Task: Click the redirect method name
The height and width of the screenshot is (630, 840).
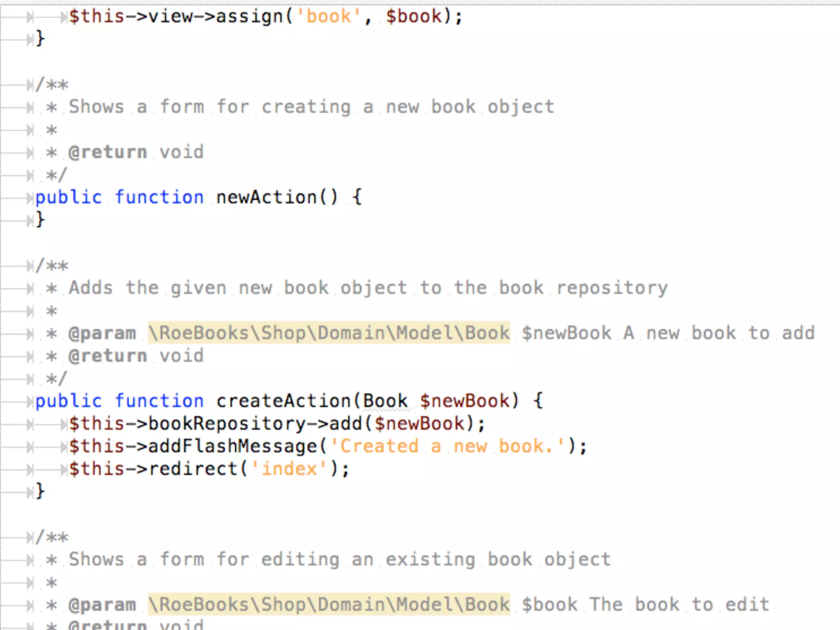Action: tap(193, 469)
